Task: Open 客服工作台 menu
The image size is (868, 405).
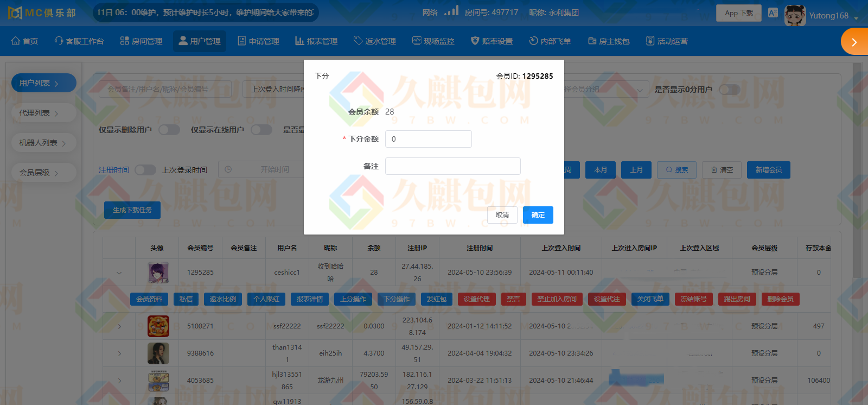Action: point(79,41)
